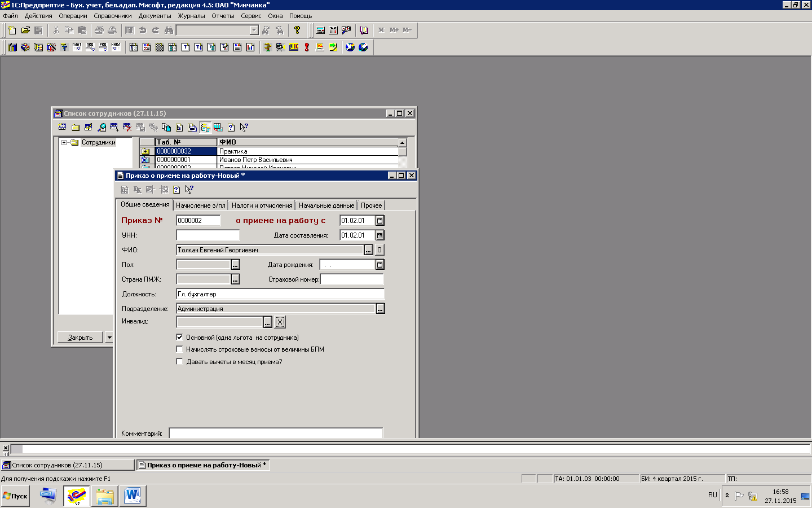Click the 0 button beside ФИО field
Image resolution: width=812 pixels, height=508 pixels.
(x=379, y=250)
